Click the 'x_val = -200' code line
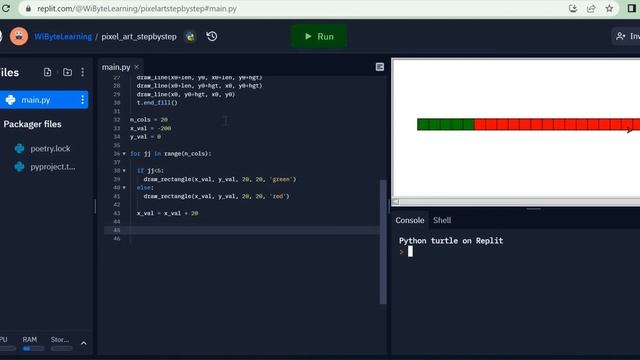The width and height of the screenshot is (640, 360). (x=151, y=128)
